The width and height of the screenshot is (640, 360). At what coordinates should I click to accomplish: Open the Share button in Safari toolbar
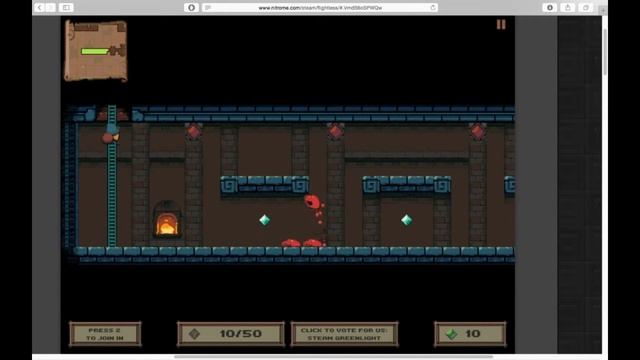(x=568, y=7)
